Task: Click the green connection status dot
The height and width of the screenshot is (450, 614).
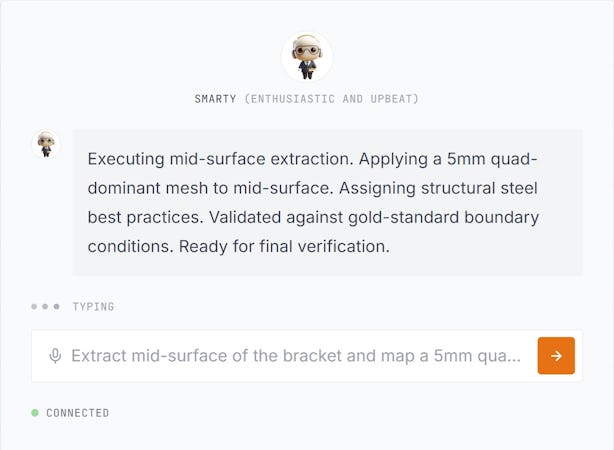Action: 35,413
